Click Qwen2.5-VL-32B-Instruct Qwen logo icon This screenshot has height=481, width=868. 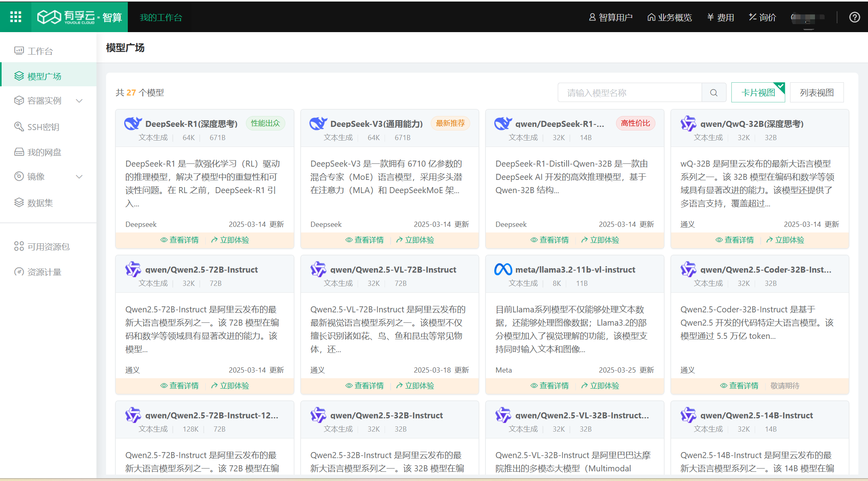coord(503,415)
